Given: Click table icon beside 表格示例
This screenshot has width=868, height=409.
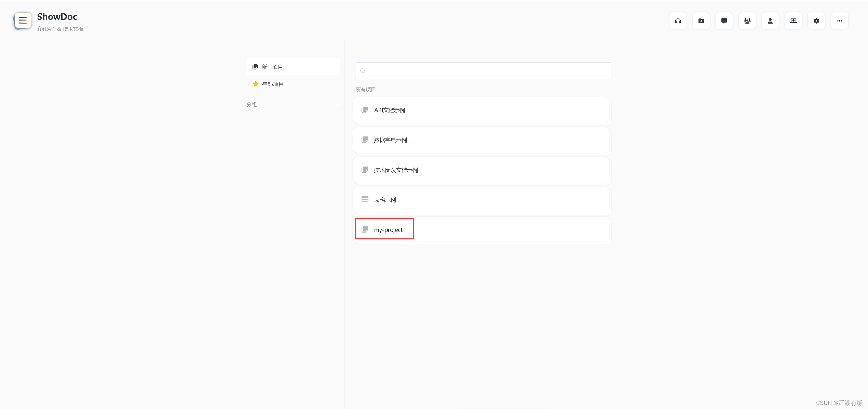Looking at the screenshot, I should tap(365, 199).
